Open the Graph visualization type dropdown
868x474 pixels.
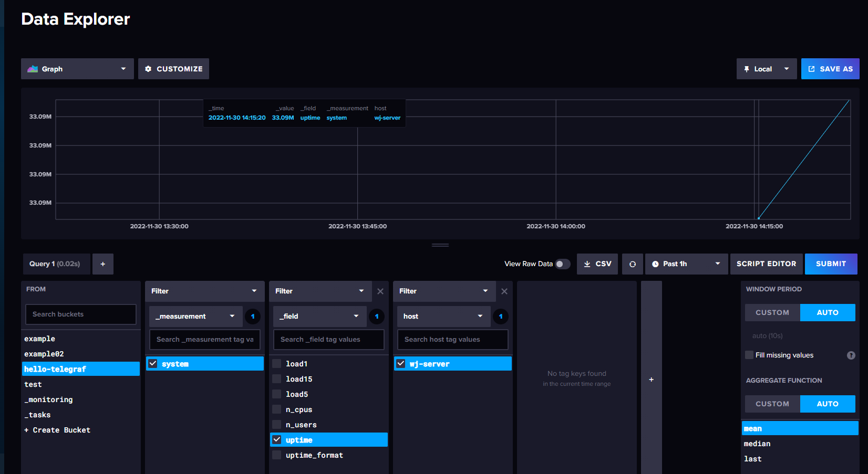(77, 69)
